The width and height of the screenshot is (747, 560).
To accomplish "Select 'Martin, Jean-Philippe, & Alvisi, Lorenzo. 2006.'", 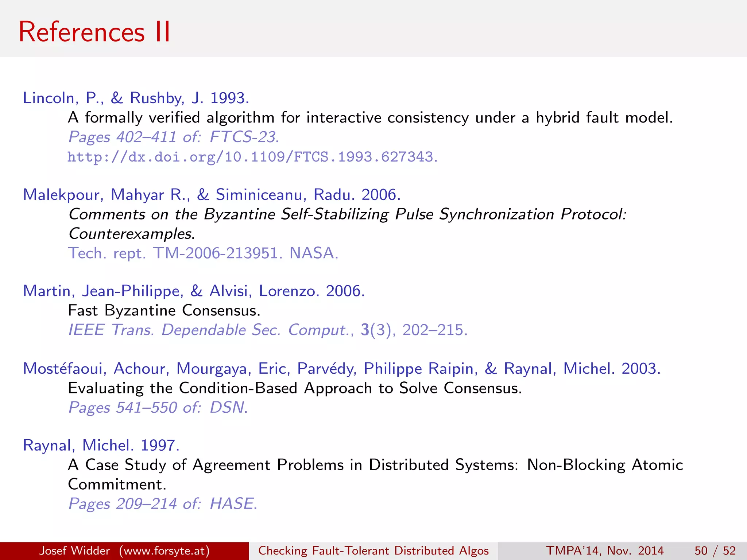I will 194,291.
